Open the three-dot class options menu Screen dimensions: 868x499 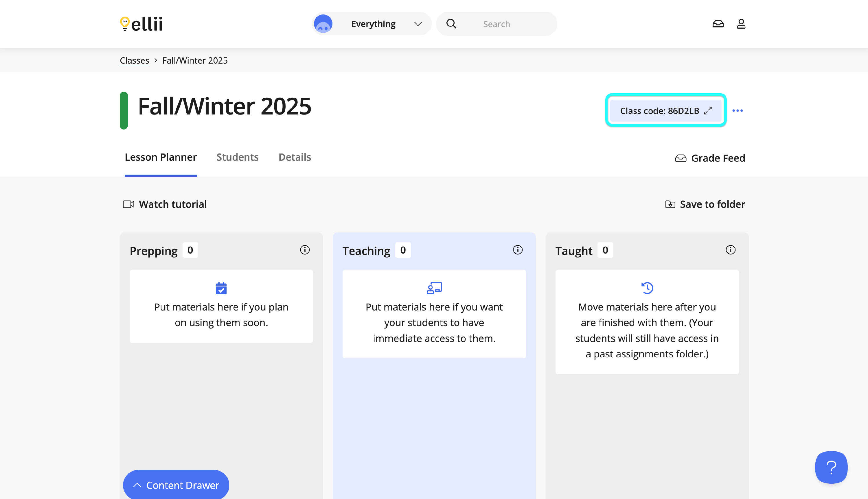[737, 111]
